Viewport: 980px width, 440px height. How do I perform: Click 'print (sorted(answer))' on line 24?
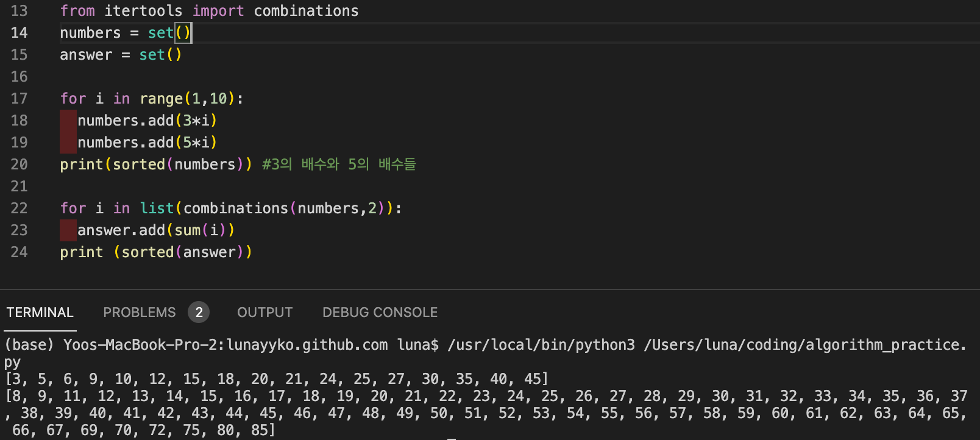point(156,252)
